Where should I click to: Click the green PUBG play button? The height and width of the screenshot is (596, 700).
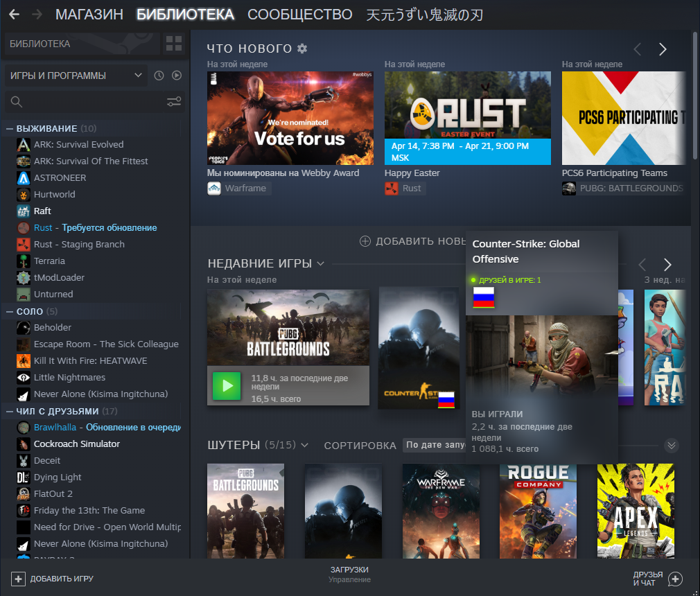pos(227,386)
